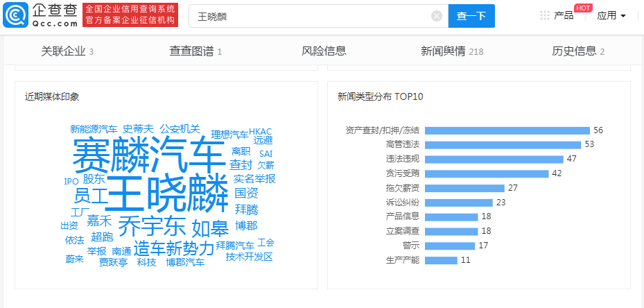Click word cloud term 贾跃亭

(114, 262)
